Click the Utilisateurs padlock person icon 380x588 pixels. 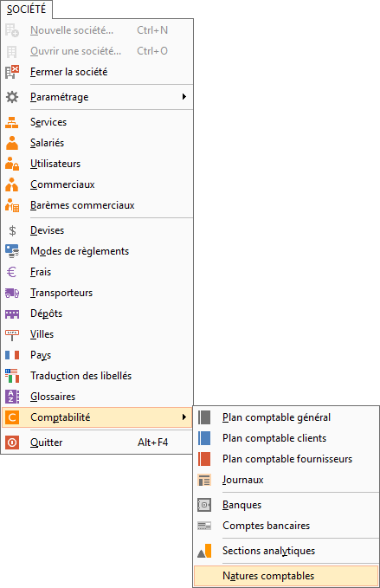coord(12,164)
